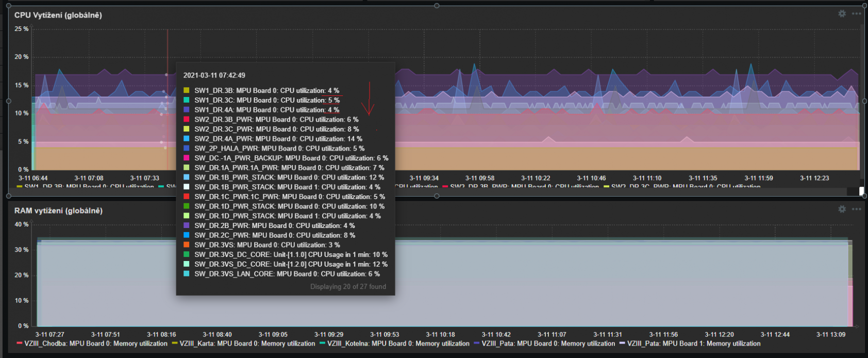
Task: Select the top-right corner handle of CPU widget
Action: click(864, 6)
